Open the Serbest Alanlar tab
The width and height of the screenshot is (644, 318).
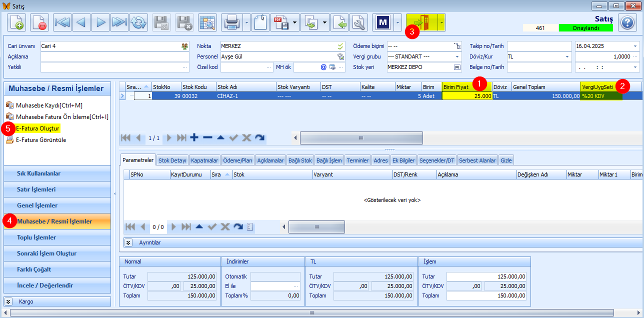point(477,160)
